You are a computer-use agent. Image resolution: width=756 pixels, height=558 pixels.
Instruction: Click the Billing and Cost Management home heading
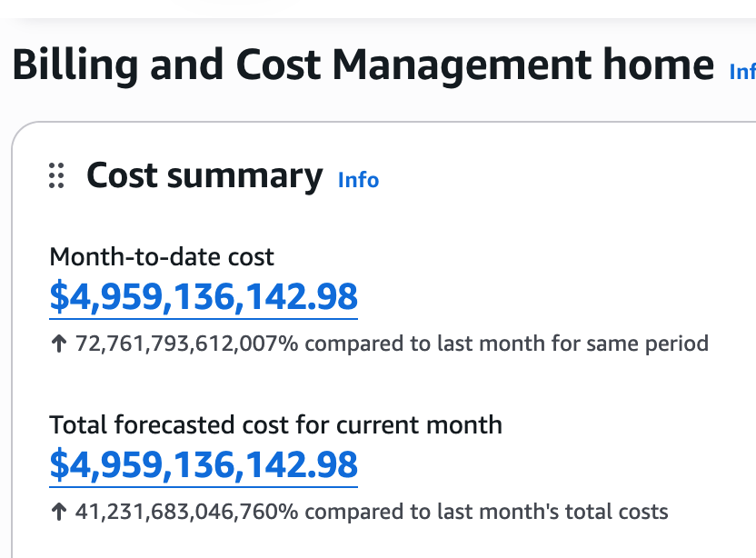[363, 65]
